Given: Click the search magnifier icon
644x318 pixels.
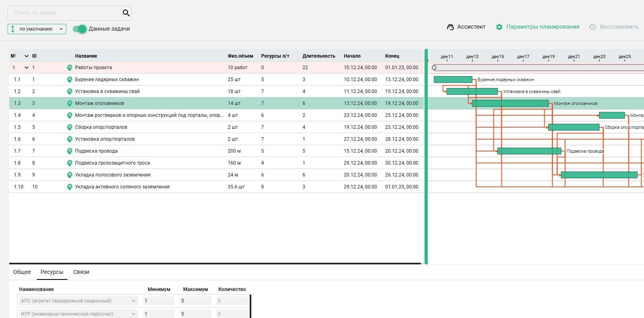Looking at the screenshot, I should click(126, 13).
